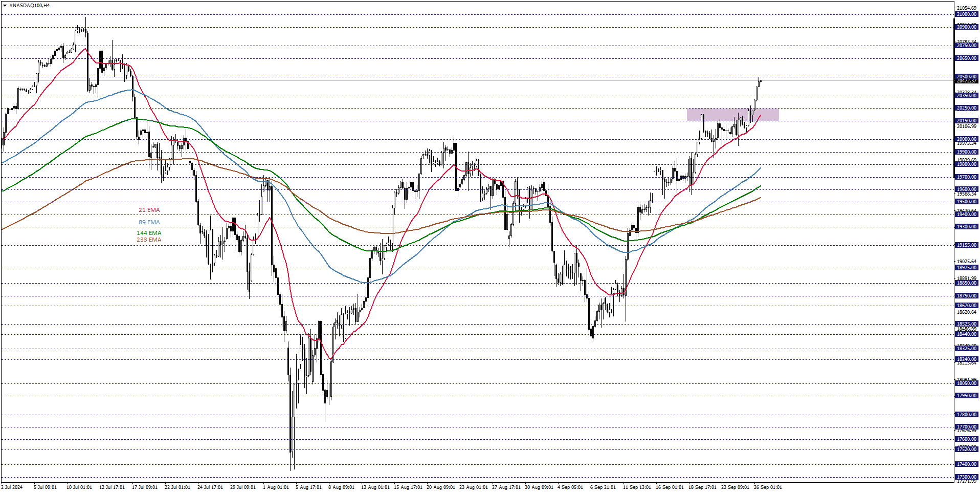Click the 19800.00 price level label
Image resolution: width=980 pixels, height=493 pixels.
tap(967, 164)
